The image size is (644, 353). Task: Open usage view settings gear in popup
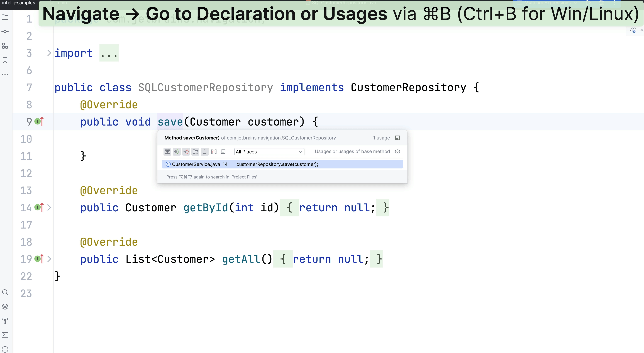coord(397,151)
